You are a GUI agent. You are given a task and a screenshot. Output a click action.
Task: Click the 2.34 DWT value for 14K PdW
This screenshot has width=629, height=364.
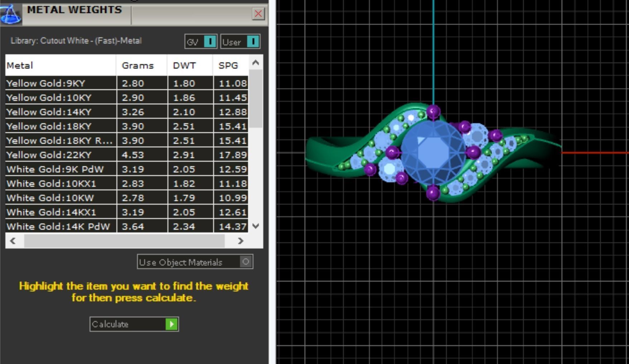[x=184, y=227]
